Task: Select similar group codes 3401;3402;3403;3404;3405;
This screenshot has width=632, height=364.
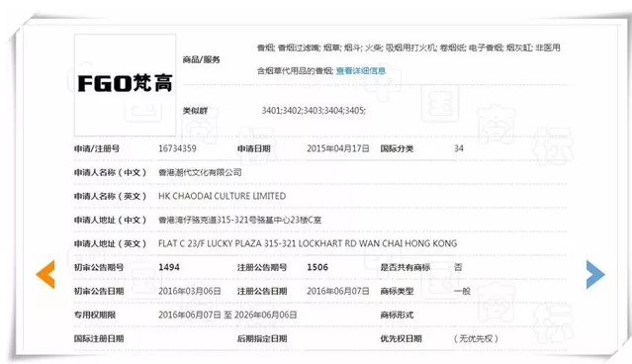Action: [x=314, y=111]
